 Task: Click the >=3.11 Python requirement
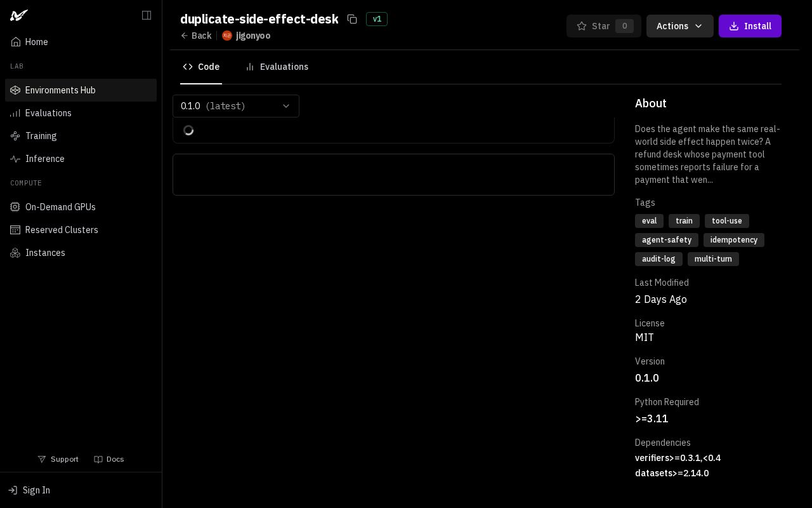click(652, 418)
